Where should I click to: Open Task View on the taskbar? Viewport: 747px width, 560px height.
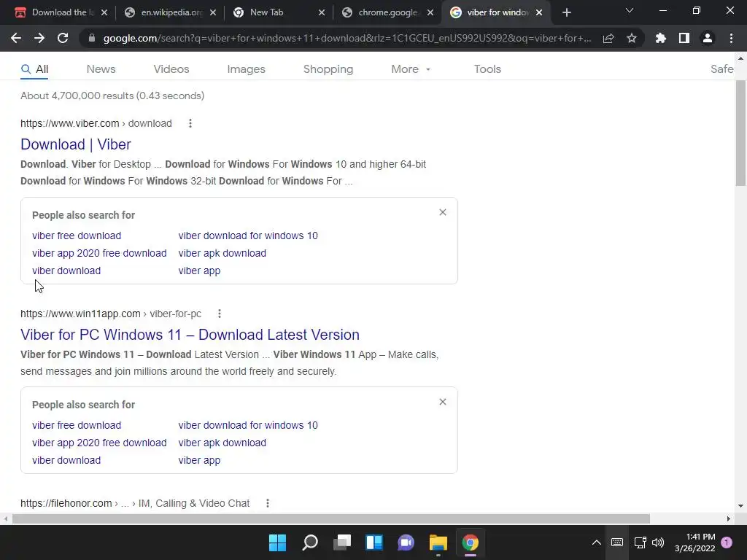pos(342,542)
